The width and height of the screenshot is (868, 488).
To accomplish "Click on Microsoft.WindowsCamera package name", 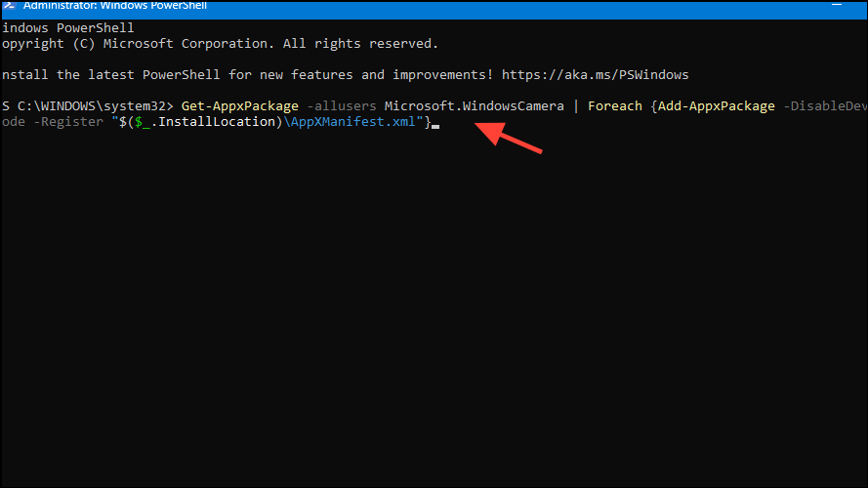I will [x=475, y=106].
